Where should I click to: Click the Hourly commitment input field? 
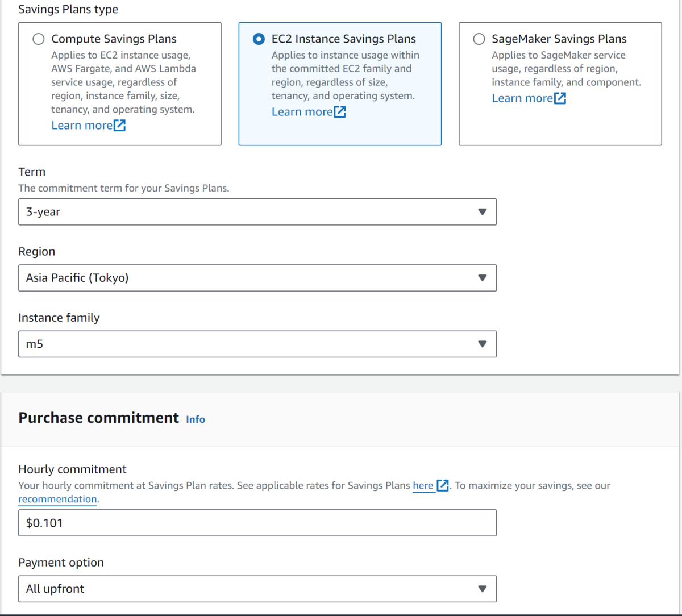pos(257,523)
